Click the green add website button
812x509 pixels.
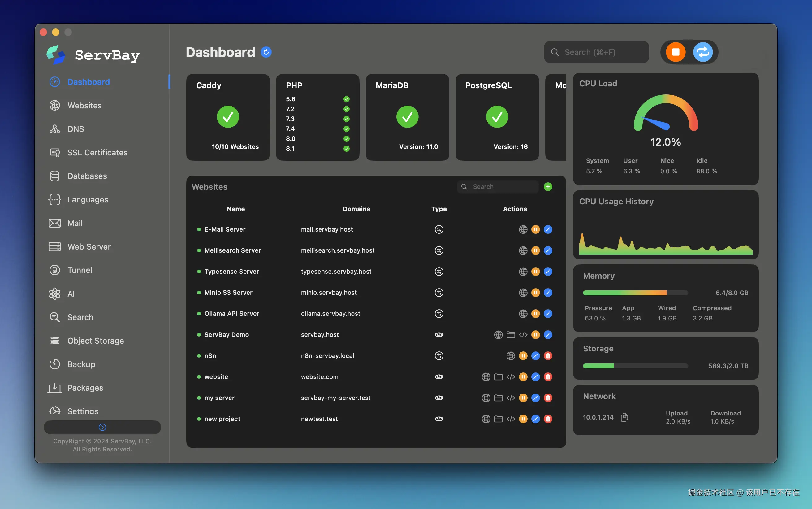point(548,186)
